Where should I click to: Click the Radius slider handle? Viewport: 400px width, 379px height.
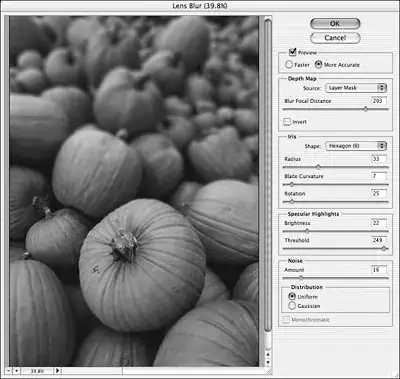[318, 167]
